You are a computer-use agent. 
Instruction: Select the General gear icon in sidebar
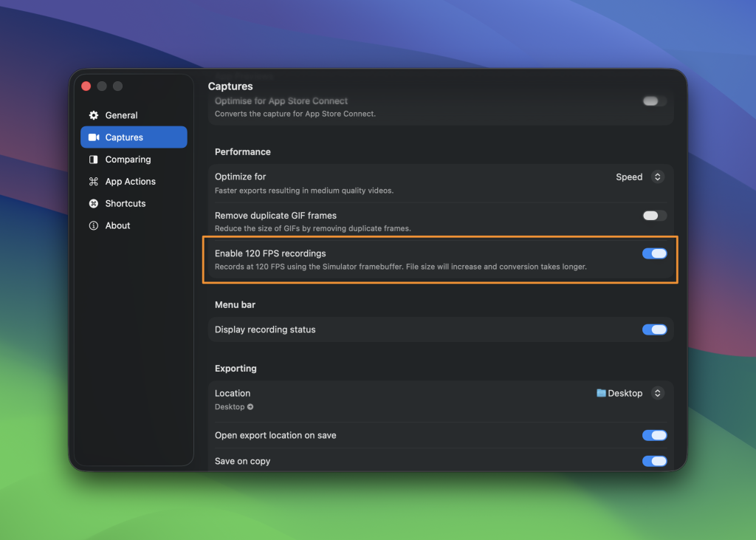(94, 115)
